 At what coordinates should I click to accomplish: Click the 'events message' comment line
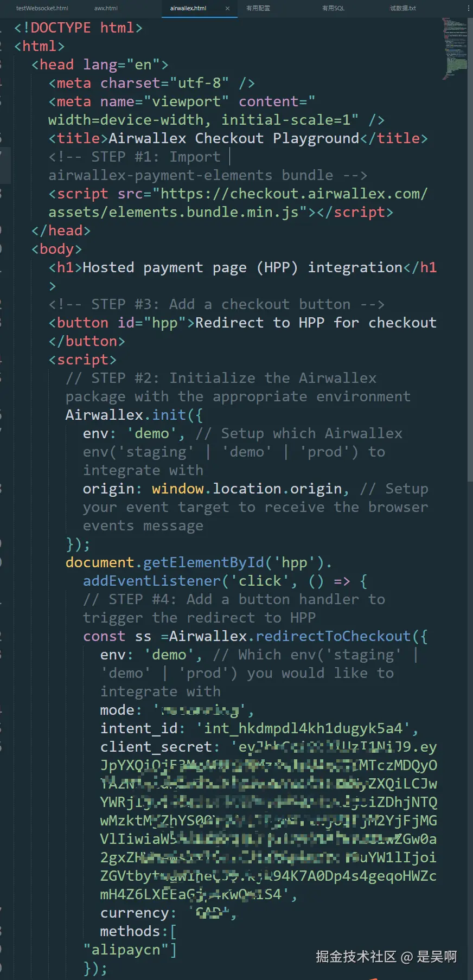pos(143,526)
